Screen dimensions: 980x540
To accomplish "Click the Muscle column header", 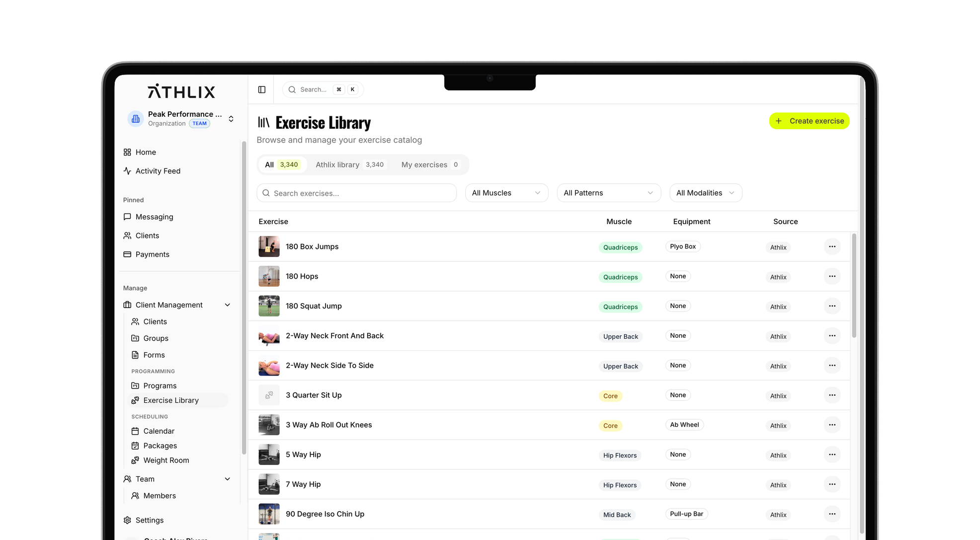I will point(619,222).
